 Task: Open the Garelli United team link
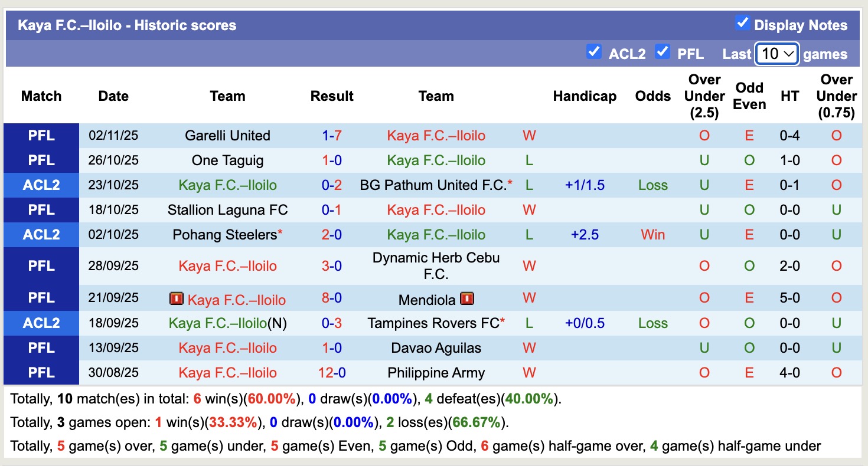(x=227, y=136)
